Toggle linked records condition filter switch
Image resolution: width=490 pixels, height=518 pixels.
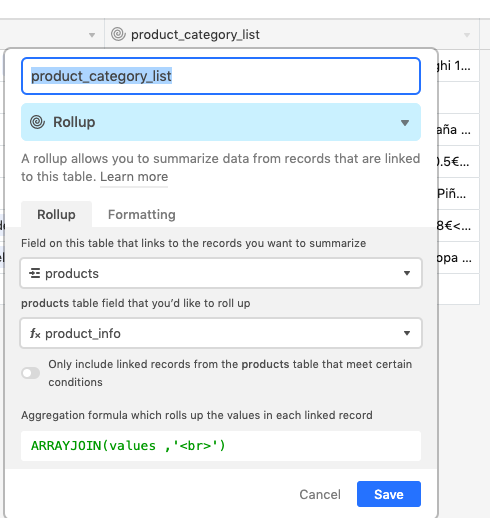(31, 373)
